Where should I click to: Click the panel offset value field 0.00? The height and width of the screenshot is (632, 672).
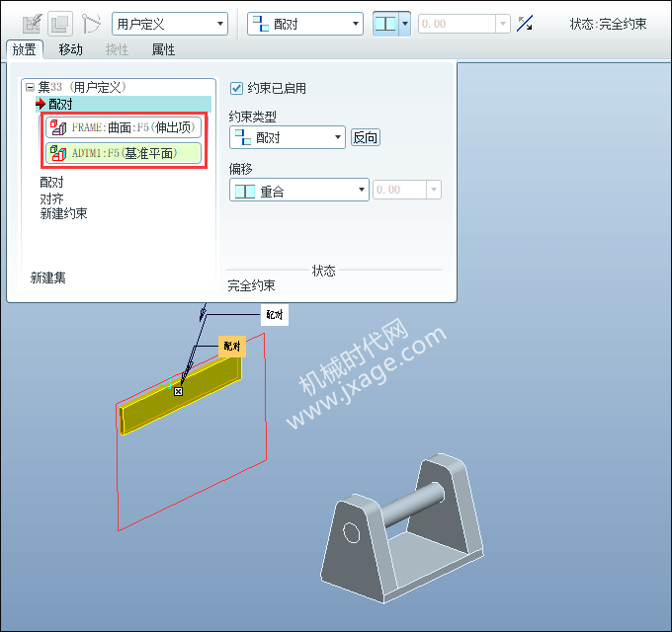pyautogui.click(x=400, y=190)
